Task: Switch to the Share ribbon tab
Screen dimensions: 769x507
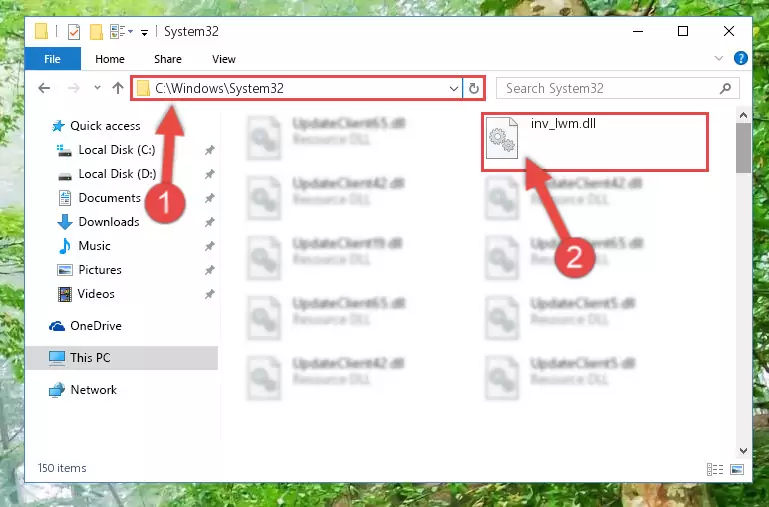Action: (x=168, y=59)
